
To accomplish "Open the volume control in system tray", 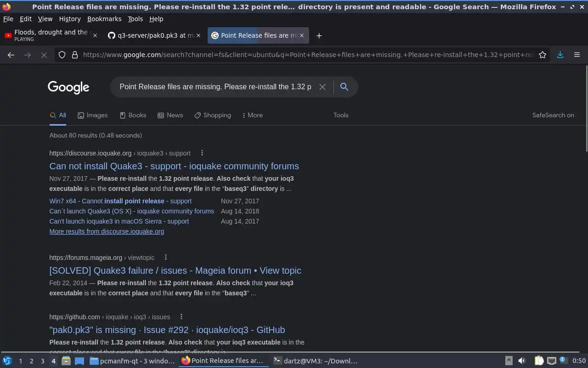I will tap(522, 361).
